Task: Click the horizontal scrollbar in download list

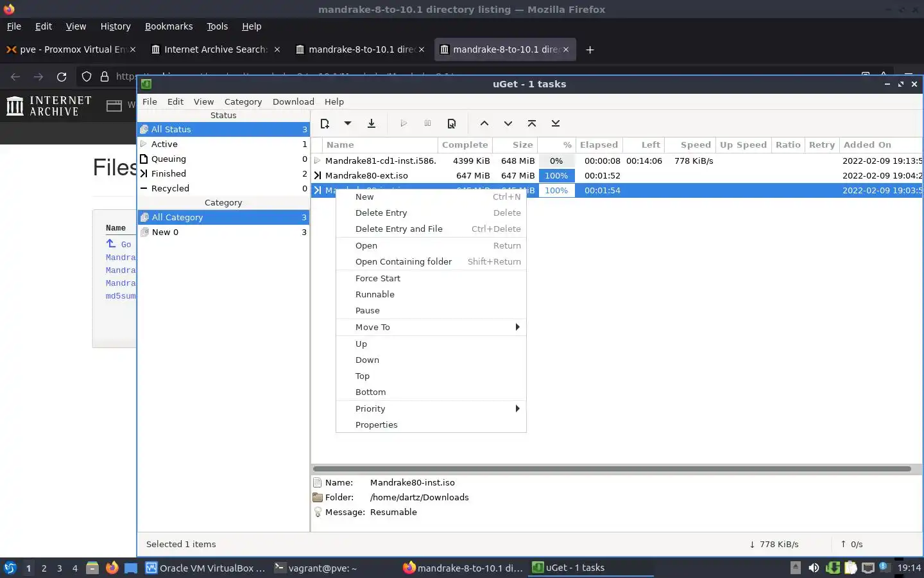Action: (x=612, y=468)
